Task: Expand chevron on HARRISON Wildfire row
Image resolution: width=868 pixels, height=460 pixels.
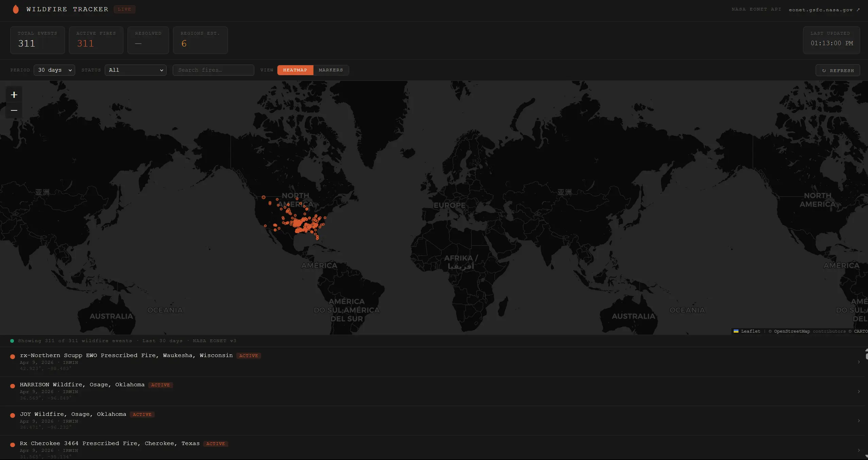Action: point(859,391)
